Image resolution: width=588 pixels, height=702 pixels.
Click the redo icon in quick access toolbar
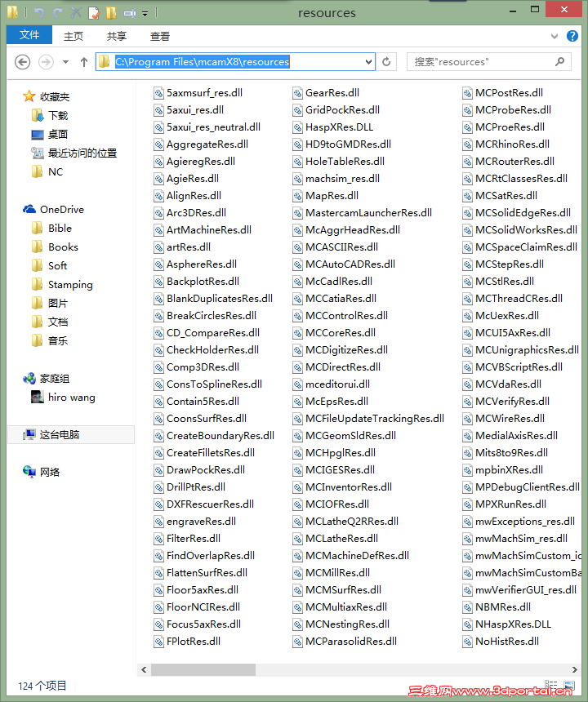tap(57, 12)
